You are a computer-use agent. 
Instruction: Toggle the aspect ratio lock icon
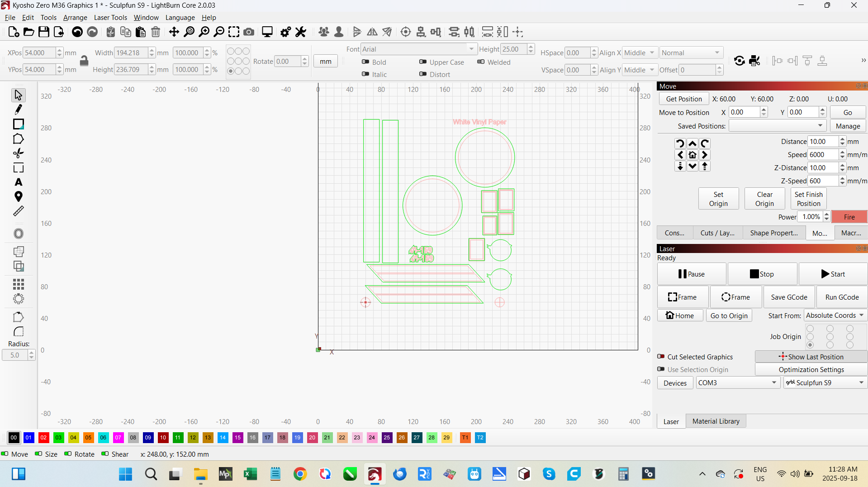pyautogui.click(x=84, y=61)
